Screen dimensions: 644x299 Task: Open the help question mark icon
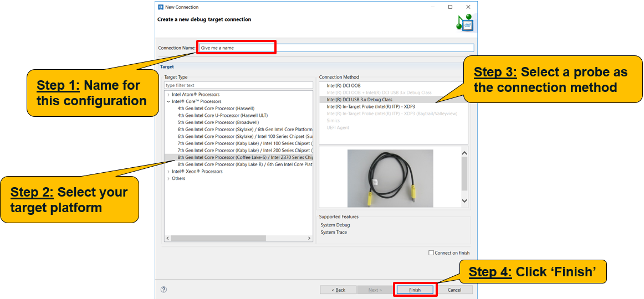[163, 290]
